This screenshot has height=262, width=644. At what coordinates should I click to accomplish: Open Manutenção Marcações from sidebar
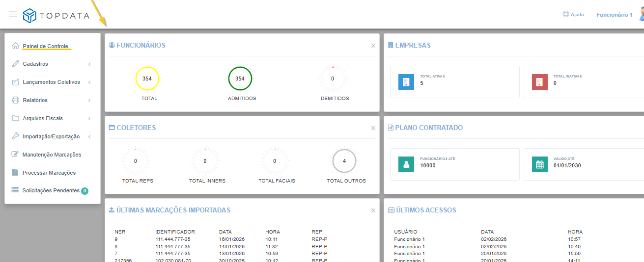point(52,155)
